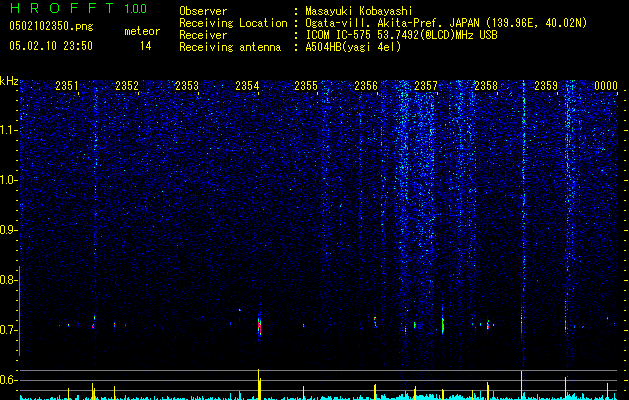Click the 2355 time marker

306,86
